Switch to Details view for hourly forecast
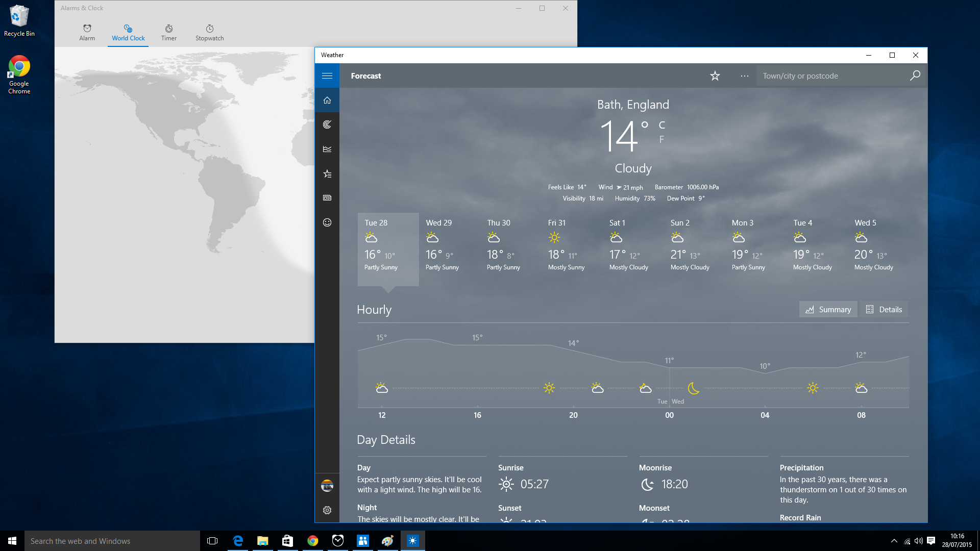This screenshot has width=980, height=551. point(885,310)
